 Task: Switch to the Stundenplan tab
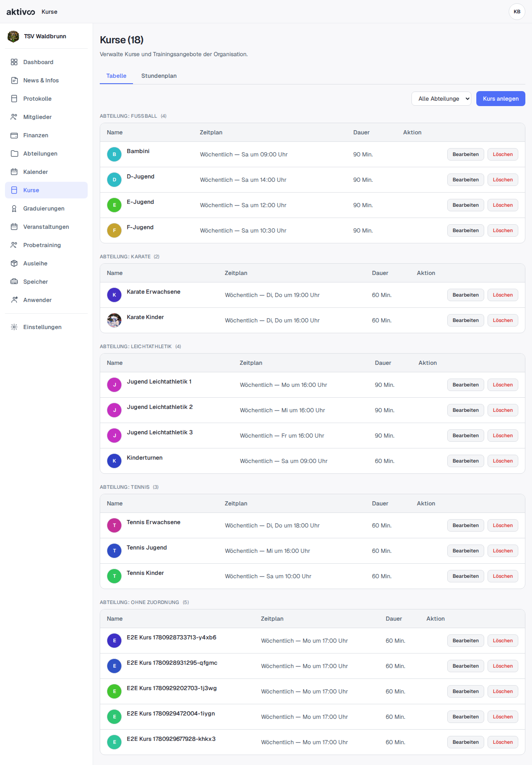159,76
